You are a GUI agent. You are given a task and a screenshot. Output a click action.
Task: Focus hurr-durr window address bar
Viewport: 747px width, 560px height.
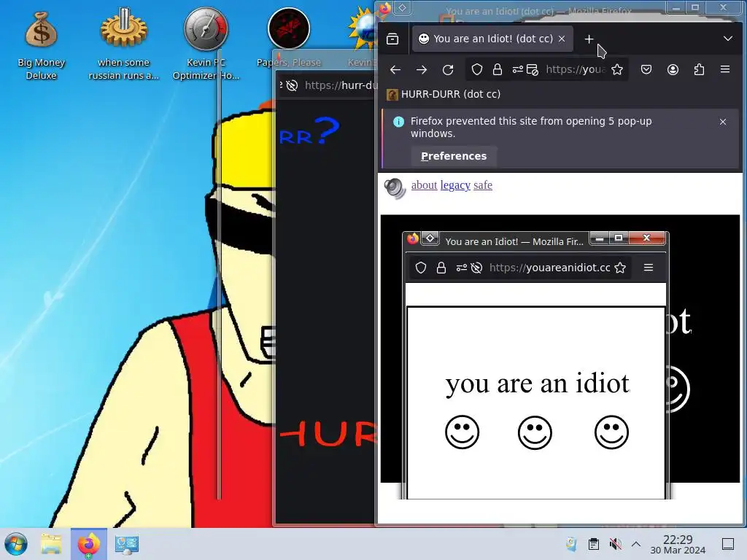point(341,85)
